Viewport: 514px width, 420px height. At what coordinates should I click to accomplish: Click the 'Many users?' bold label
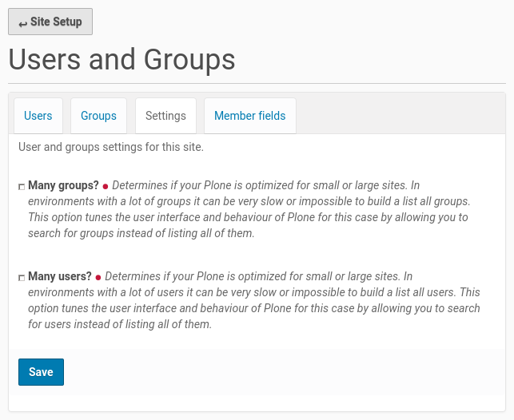click(60, 277)
